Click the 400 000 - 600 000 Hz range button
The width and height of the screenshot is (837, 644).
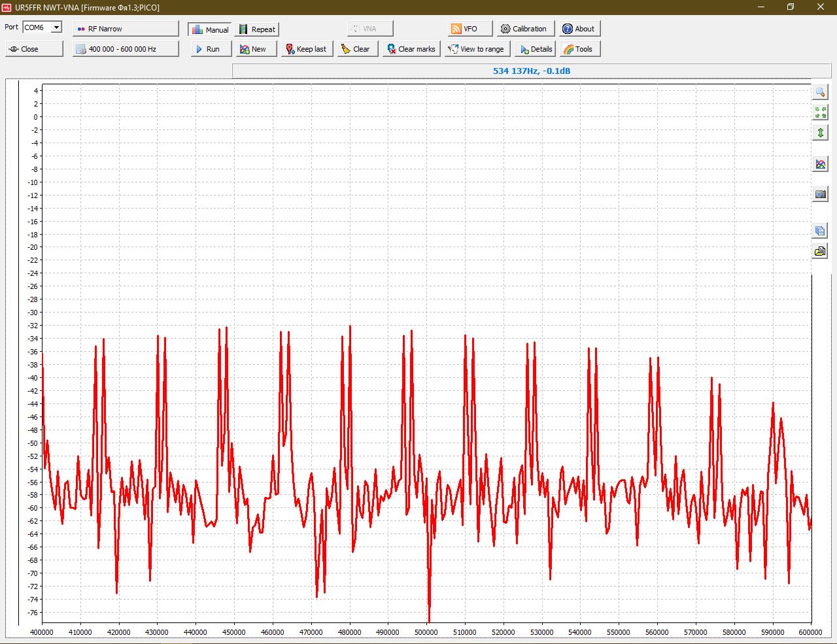pyautogui.click(x=126, y=49)
